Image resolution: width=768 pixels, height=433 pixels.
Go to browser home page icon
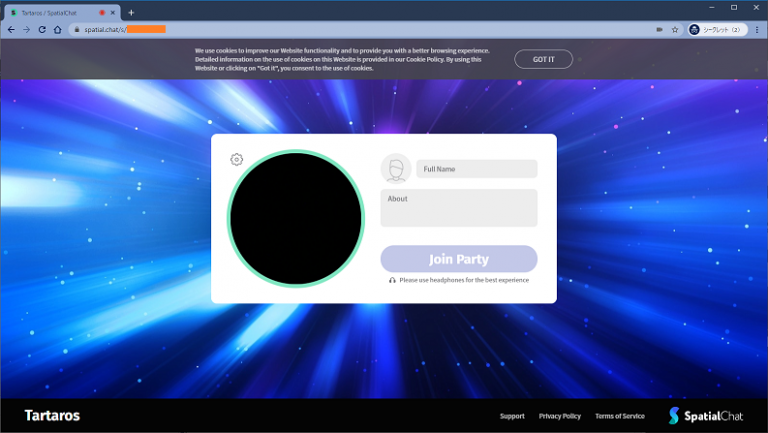pyautogui.click(x=58, y=30)
